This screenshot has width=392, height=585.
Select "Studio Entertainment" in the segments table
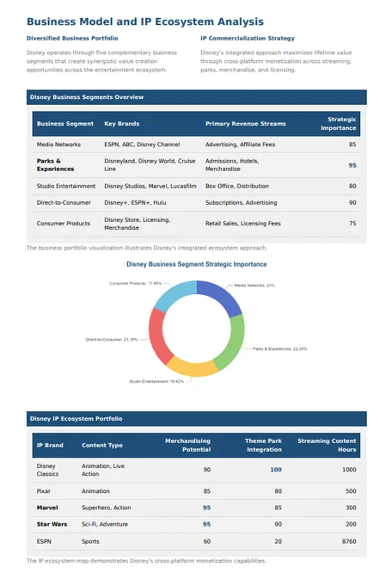66,186
